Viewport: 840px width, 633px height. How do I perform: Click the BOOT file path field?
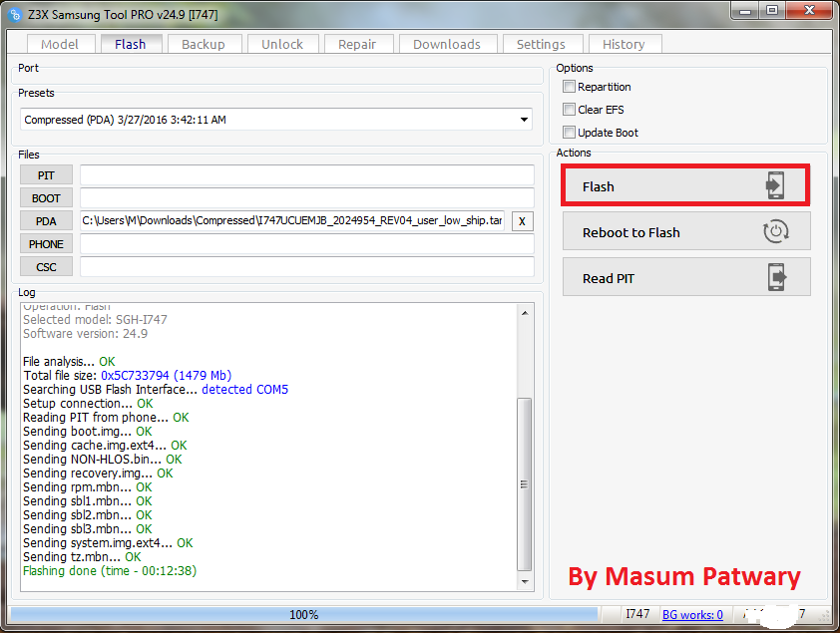pos(307,198)
